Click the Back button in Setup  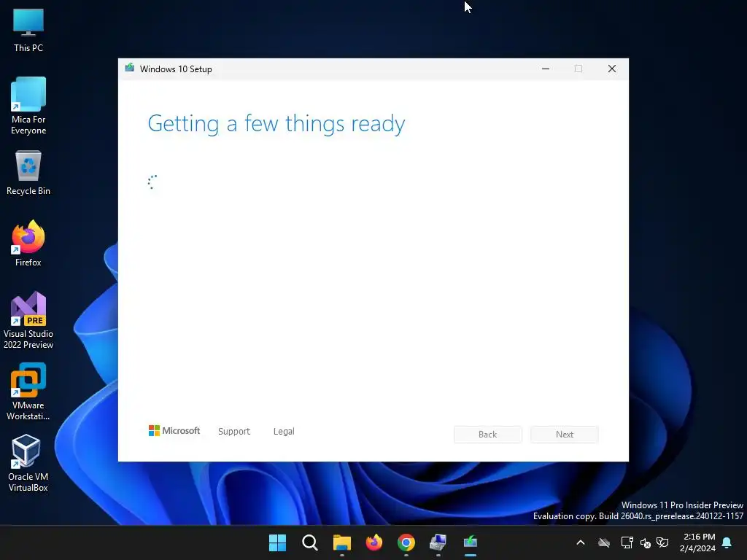(488, 435)
